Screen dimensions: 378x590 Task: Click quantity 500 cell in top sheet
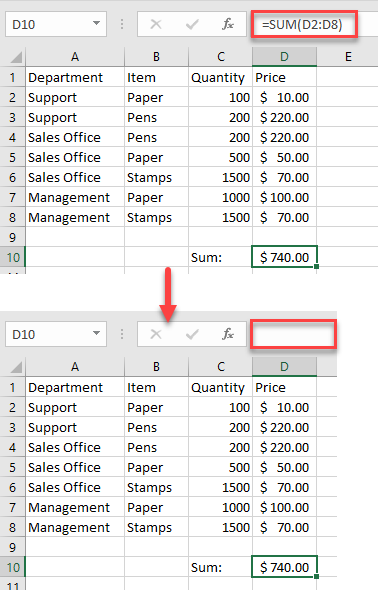coord(220,157)
